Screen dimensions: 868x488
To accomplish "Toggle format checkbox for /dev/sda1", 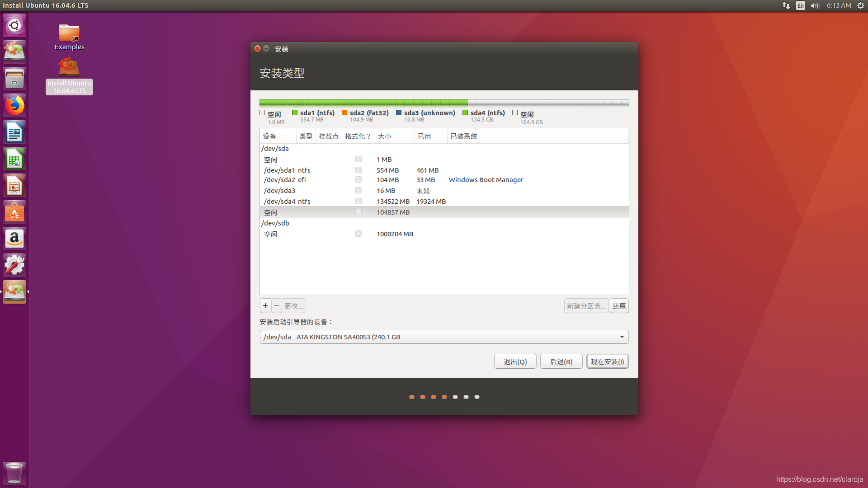I will click(x=359, y=170).
